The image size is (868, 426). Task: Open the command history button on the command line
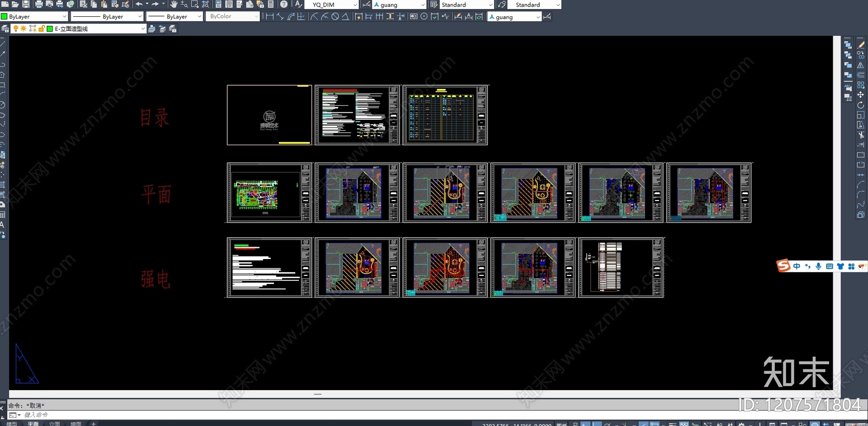coord(15,415)
